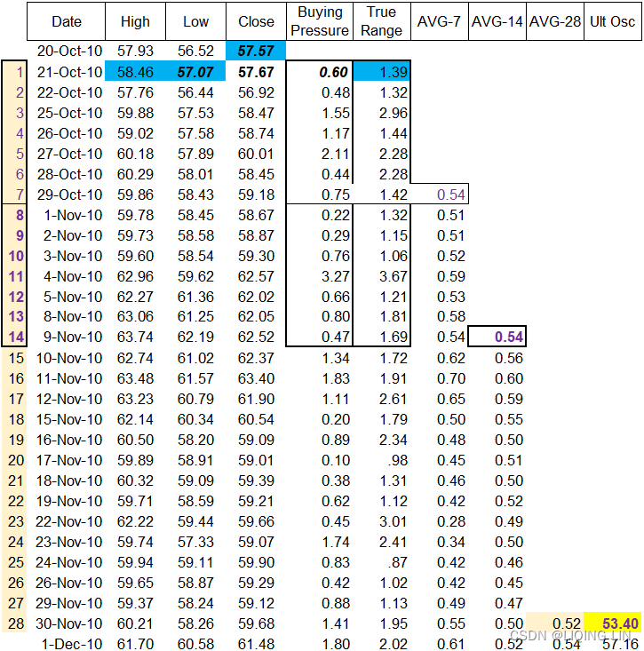Click true range value 2.96
Screen dimensions: 644x651
[x=394, y=113]
